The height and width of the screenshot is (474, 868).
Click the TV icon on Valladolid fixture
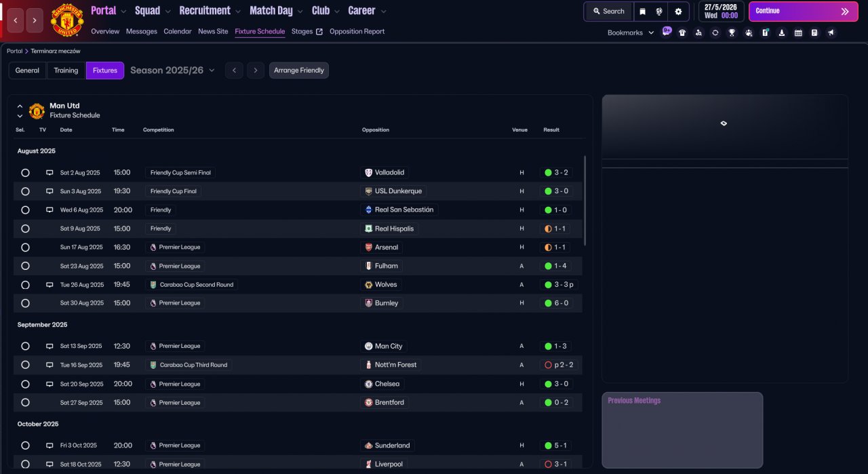click(50, 173)
